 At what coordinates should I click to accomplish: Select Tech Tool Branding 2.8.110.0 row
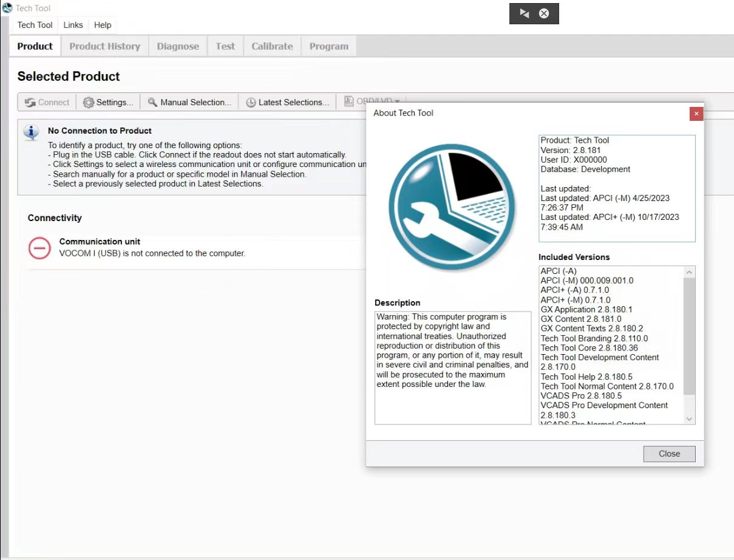coord(594,338)
